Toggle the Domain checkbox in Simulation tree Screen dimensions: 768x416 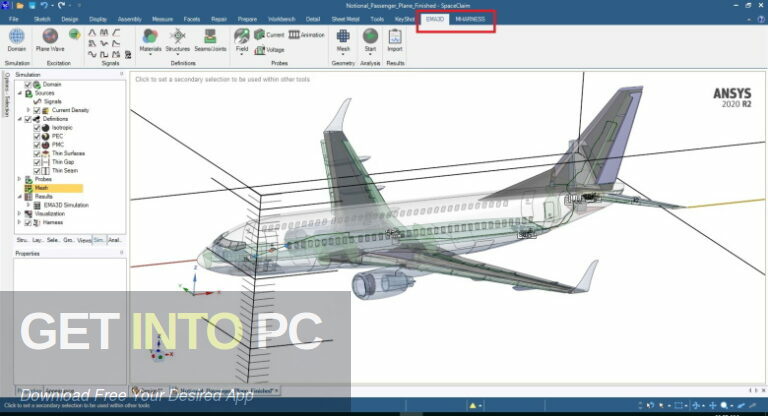tap(28, 84)
